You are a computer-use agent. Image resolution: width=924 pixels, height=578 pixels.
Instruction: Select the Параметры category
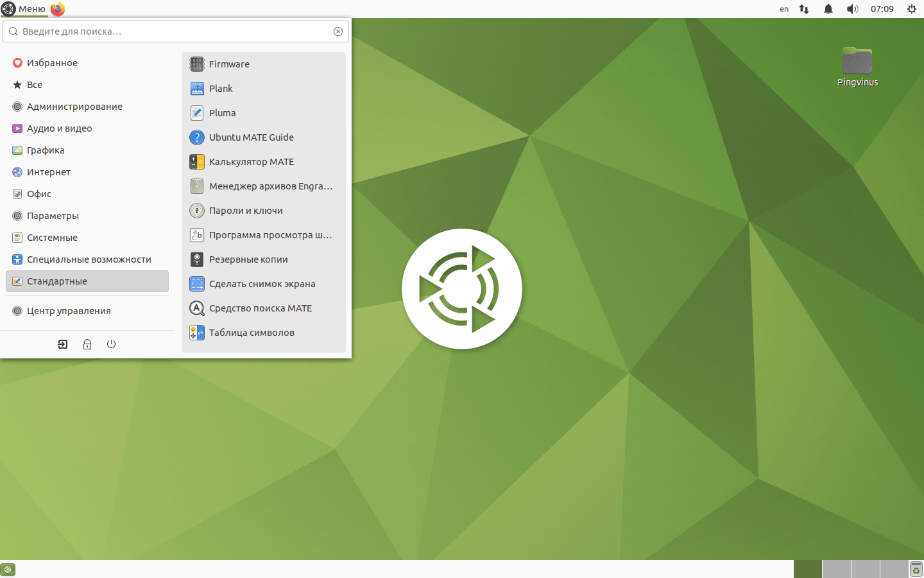pyautogui.click(x=87, y=216)
